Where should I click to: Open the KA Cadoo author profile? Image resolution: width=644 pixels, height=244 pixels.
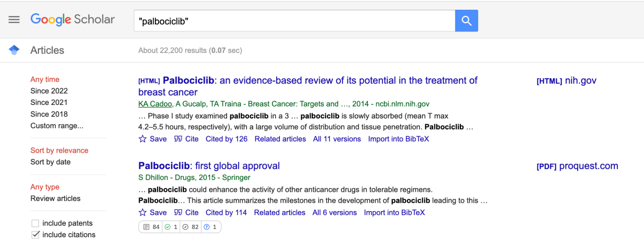(x=155, y=104)
